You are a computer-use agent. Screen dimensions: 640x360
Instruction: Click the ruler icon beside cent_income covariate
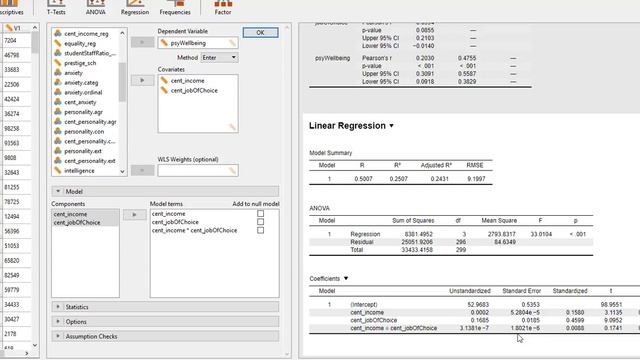click(x=164, y=80)
